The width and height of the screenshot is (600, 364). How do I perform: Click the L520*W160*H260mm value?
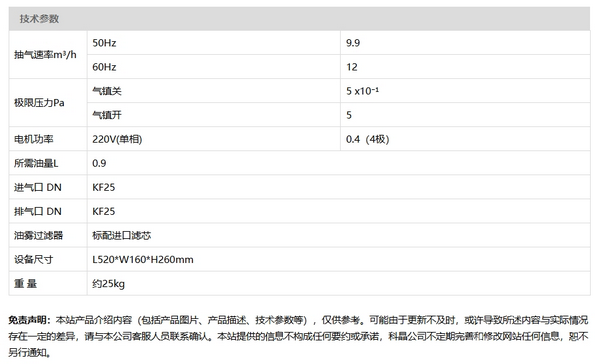143,260
